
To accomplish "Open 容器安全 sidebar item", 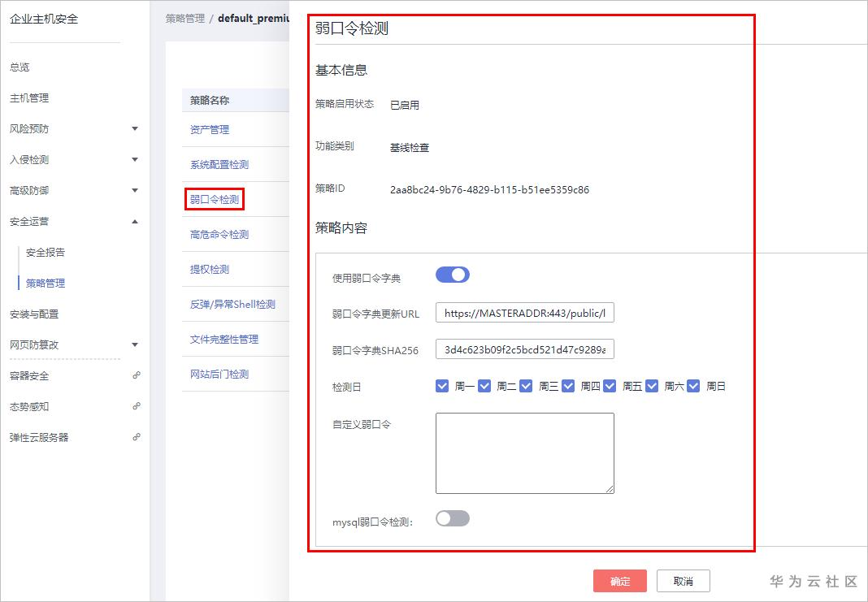I will coord(29,375).
